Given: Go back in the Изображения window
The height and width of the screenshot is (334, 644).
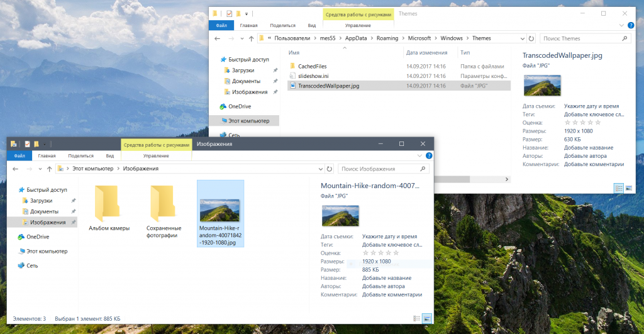Looking at the screenshot, I should point(14,169).
